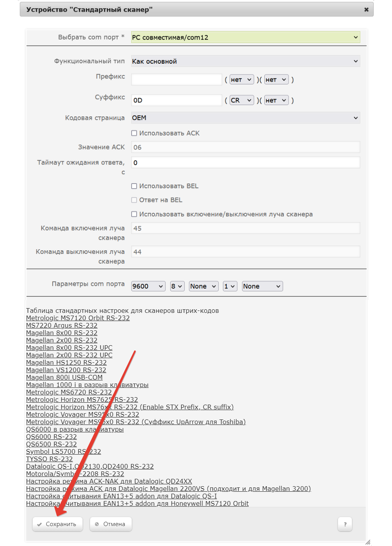Open first Префикс character dropdown
This screenshot has height=546, width=392.
coord(242,80)
